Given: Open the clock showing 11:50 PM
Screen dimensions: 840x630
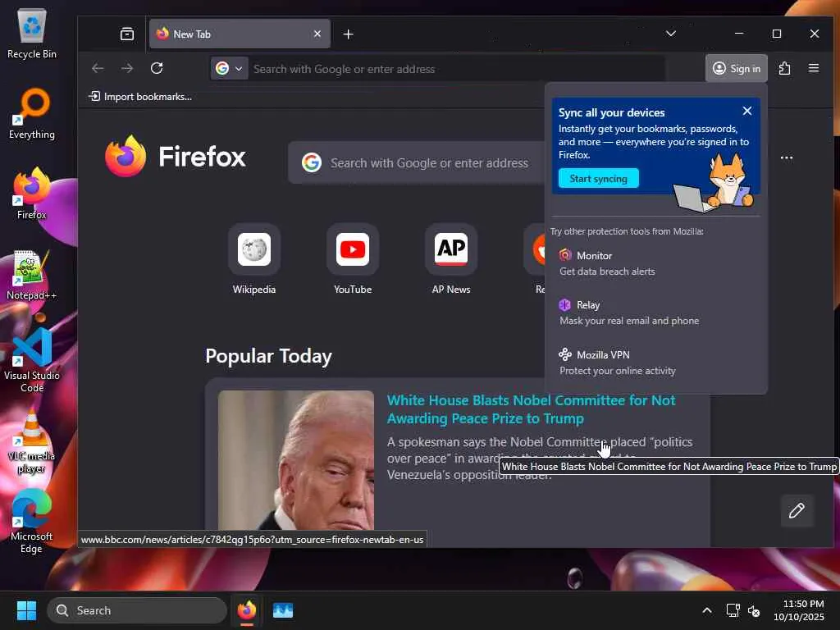Looking at the screenshot, I should [x=799, y=610].
